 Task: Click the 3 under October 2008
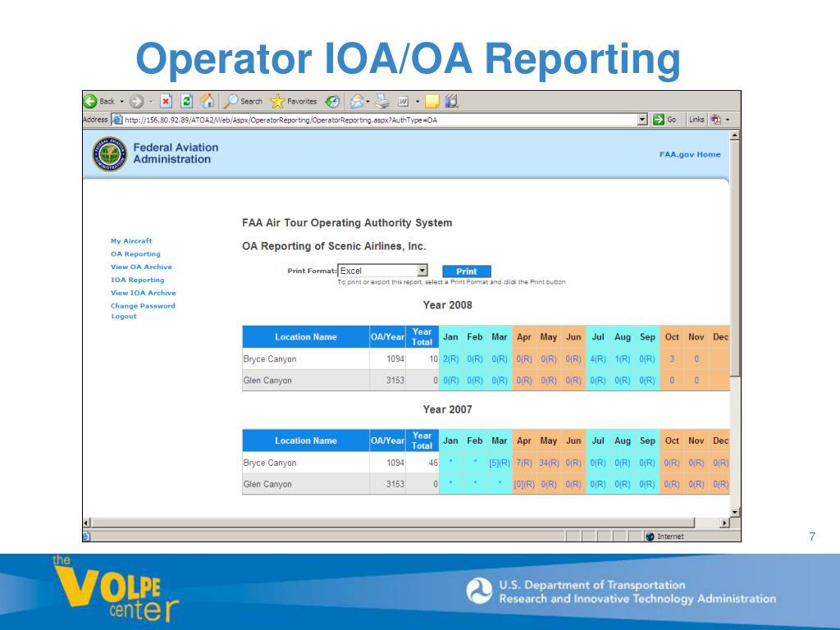click(672, 359)
